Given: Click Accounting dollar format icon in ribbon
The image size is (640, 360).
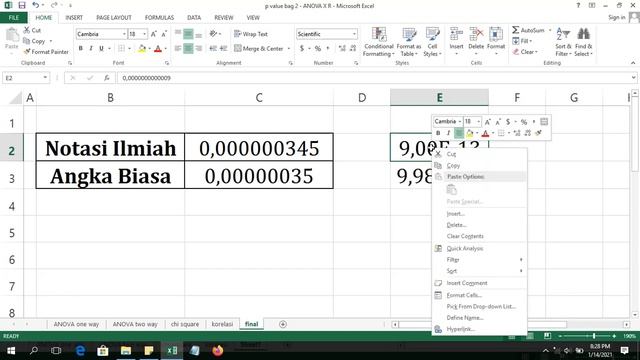Looking at the screenshot, I should coord(302,49).
